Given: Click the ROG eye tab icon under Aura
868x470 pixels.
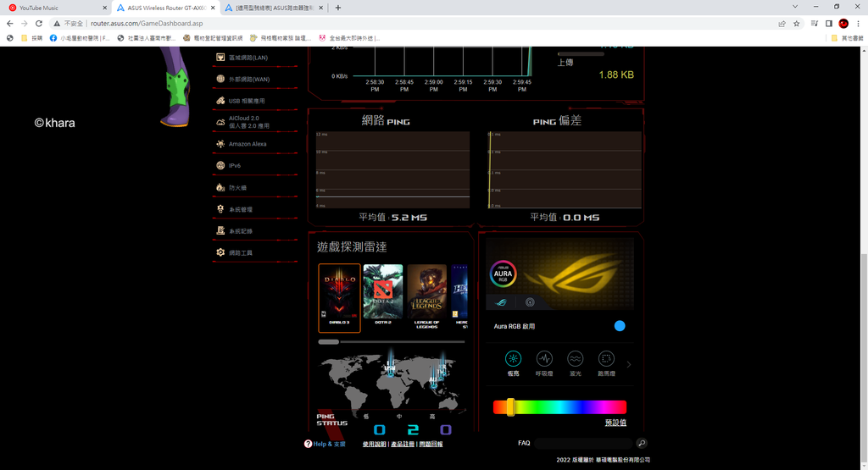Looking at the screenshot, I should [501, 302].
